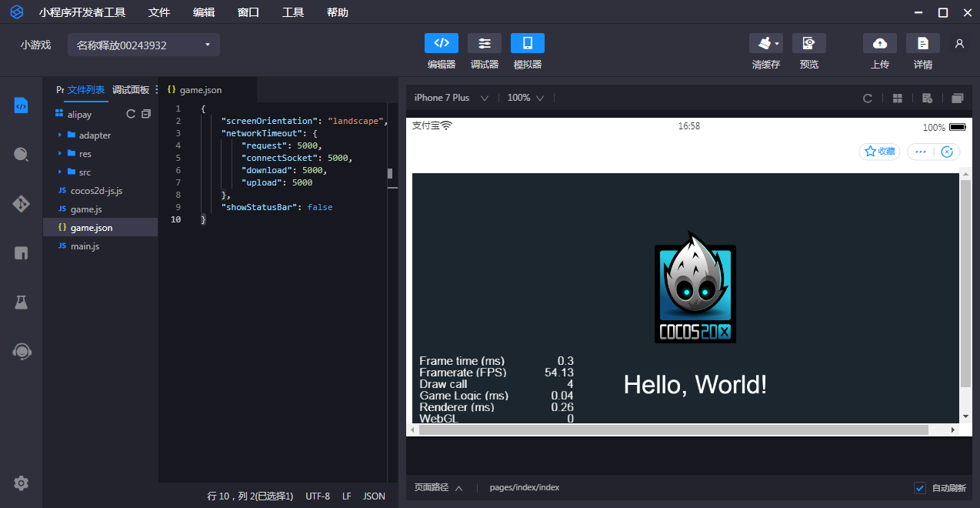
Task: Open the 名称释放00243932 project dropdown
Action: [x=144, y=45]
